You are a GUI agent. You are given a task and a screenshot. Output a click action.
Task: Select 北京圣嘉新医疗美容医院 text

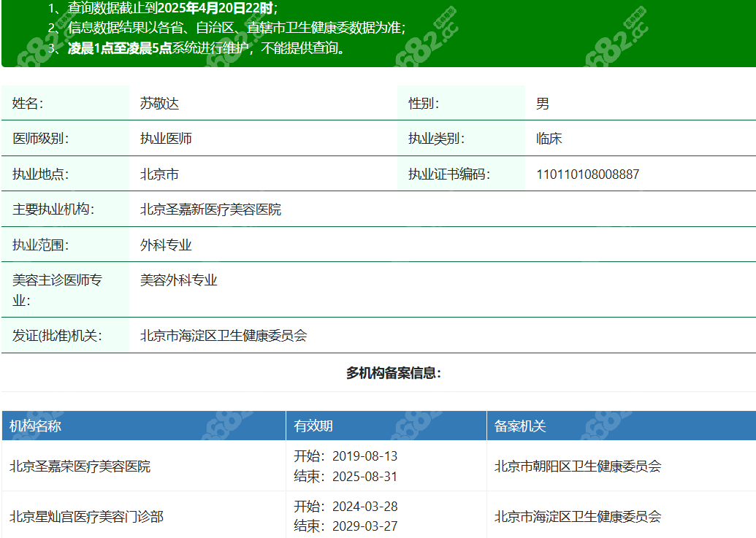click(210, 210)
